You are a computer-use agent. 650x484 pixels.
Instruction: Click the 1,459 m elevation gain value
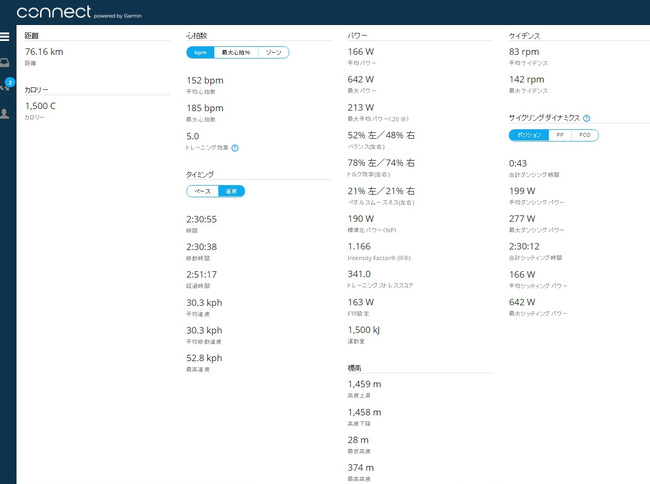pyautogui.click(x=364, y=385)
